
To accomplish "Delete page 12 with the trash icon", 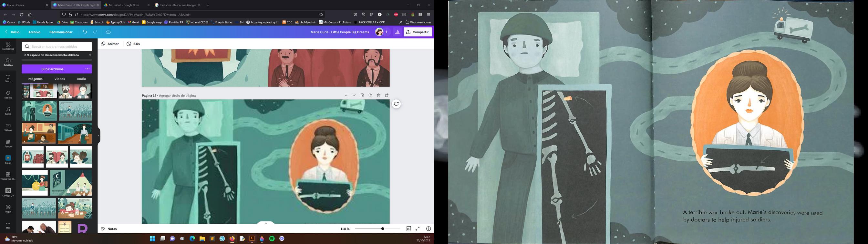I will click(378, 96).
